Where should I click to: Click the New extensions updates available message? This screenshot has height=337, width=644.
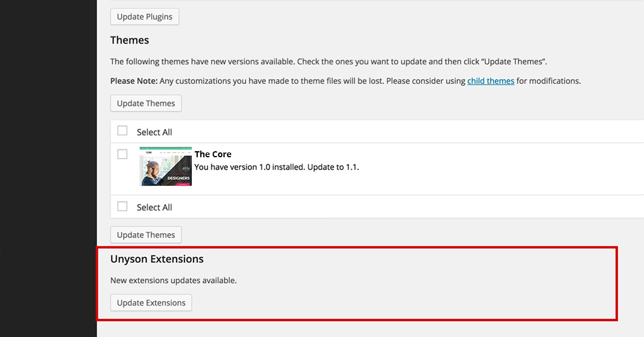click(174, 281)
